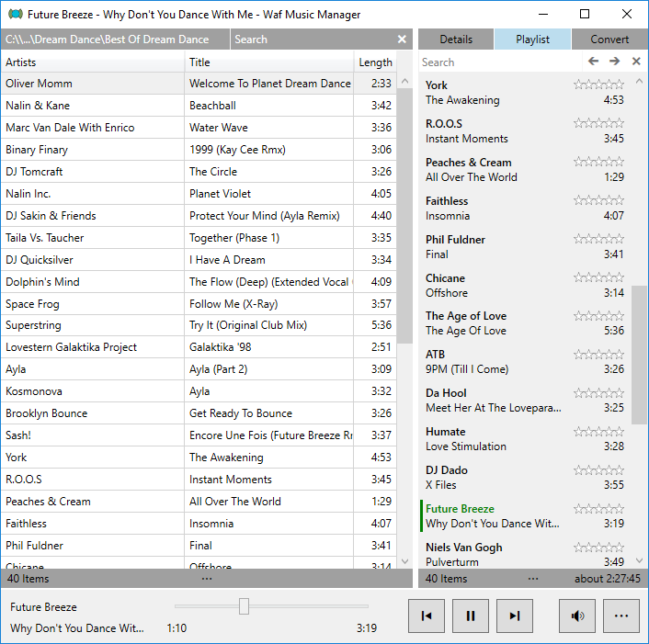Sort library by Artists column header

pyautogui.click(x=92, y=62)
